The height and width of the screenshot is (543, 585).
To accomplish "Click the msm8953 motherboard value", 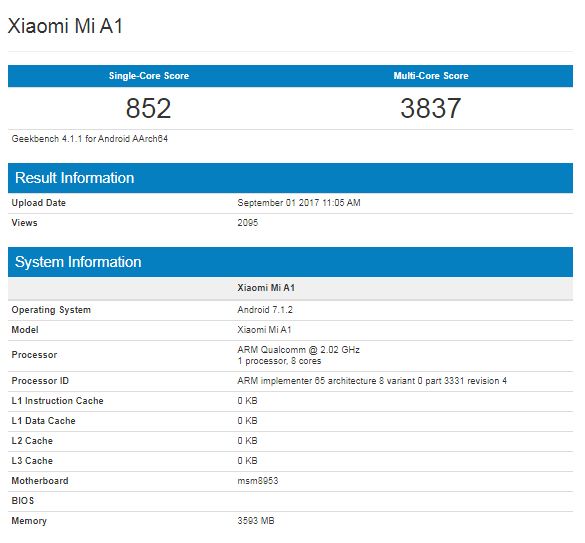I will [258, 481].
